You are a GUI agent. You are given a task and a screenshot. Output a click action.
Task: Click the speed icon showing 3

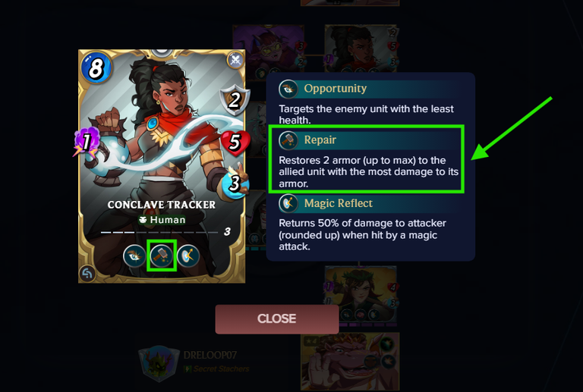(235, 181)
